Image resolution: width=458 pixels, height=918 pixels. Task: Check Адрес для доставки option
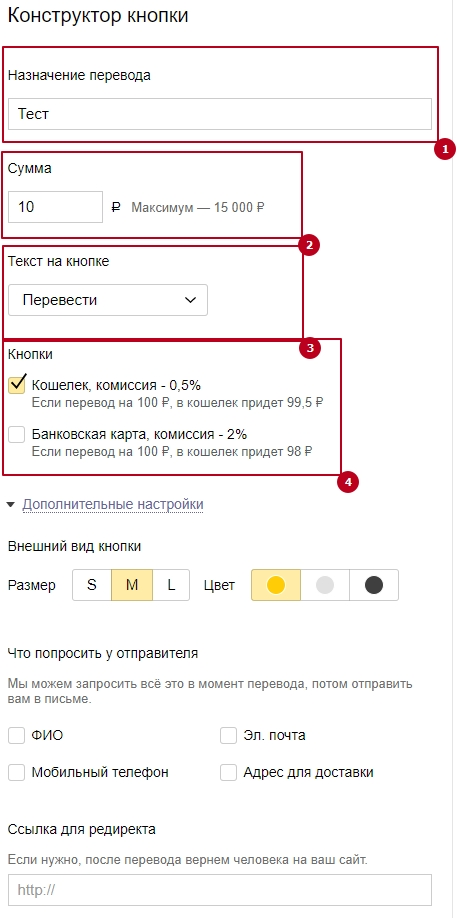click(228, 772)
